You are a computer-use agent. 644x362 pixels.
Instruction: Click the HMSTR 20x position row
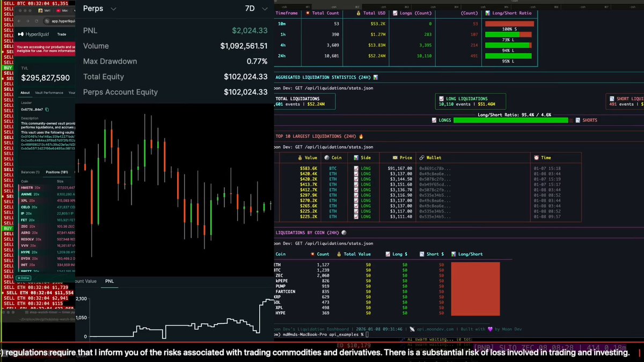coord(47,188)
